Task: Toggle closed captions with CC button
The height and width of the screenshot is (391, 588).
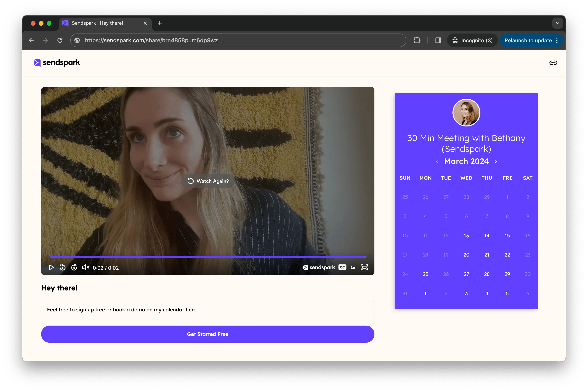Action: [x=342, y=267]
